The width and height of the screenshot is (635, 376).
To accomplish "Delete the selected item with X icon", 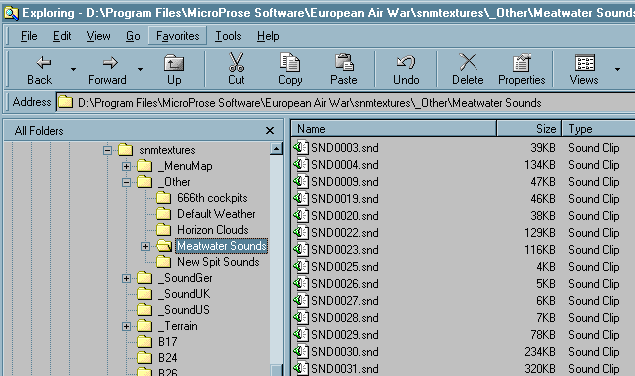I will (x=468, y=69).
